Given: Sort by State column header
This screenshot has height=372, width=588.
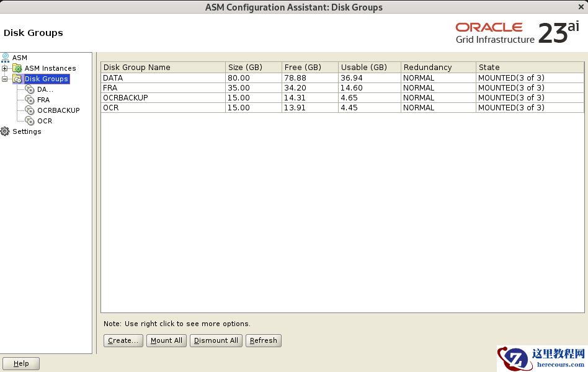Looking at the screenshot, I should point(530,67).
